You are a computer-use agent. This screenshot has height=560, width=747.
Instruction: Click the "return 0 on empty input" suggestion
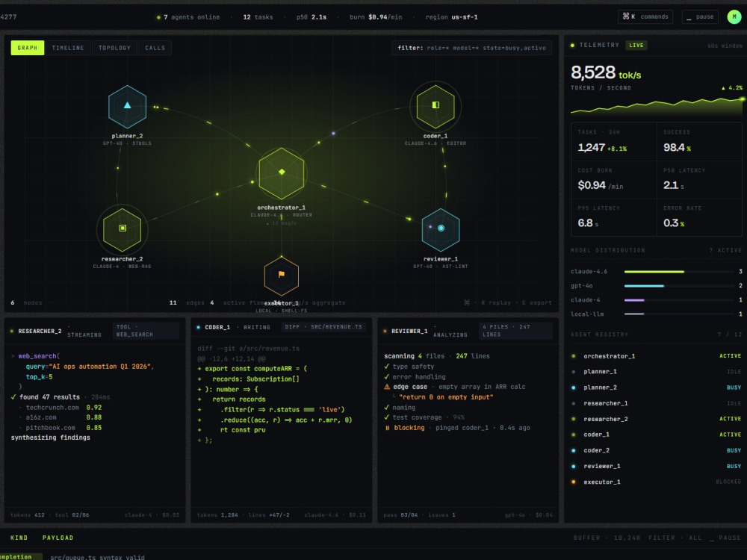coord(446,396)
